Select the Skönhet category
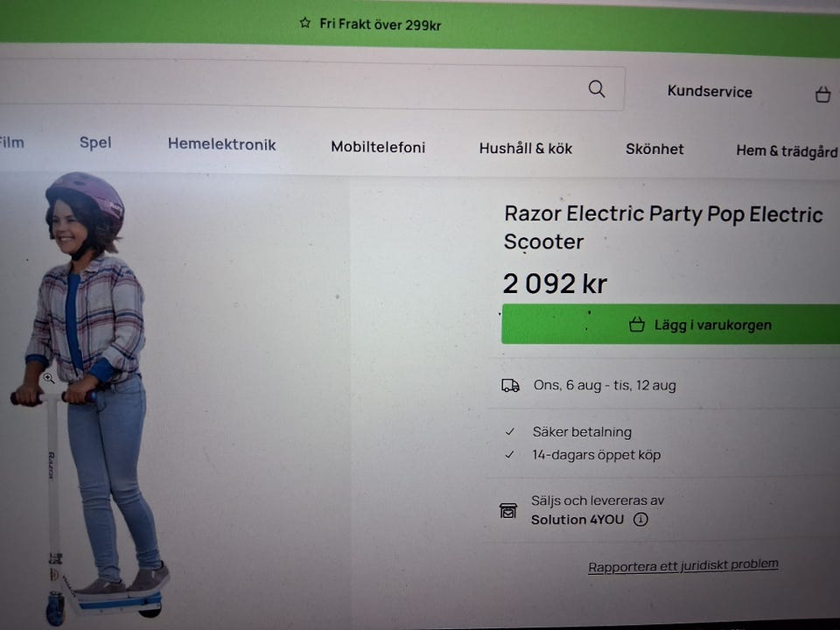The height and width of the screenshot is (630, 840). point(654,149)
